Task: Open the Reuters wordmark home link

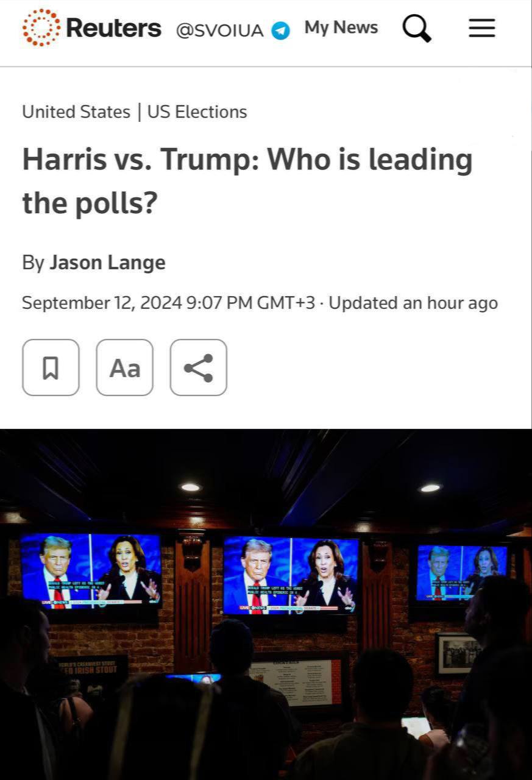Action: point(113,28)
